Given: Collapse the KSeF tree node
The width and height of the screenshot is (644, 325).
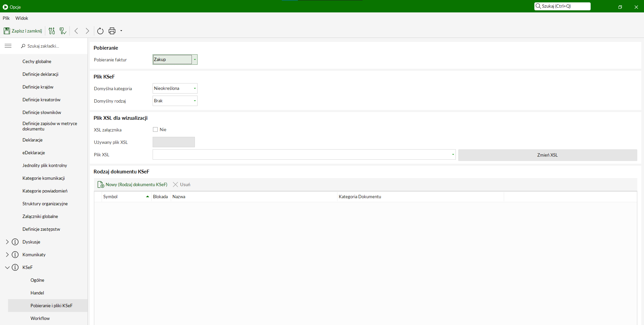Looking at the screenshot, I should pyautogui.click(x=7, y=267).
